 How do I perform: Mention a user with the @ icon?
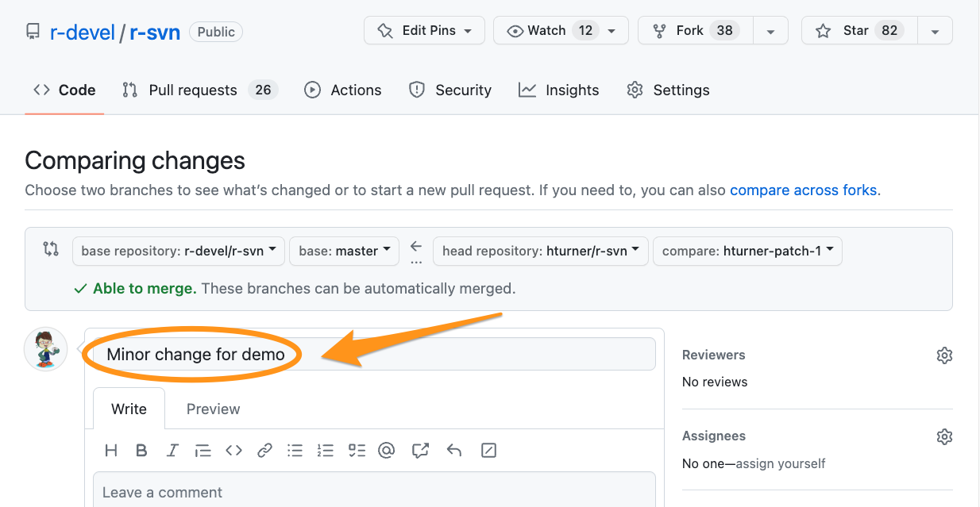[387, 451]
